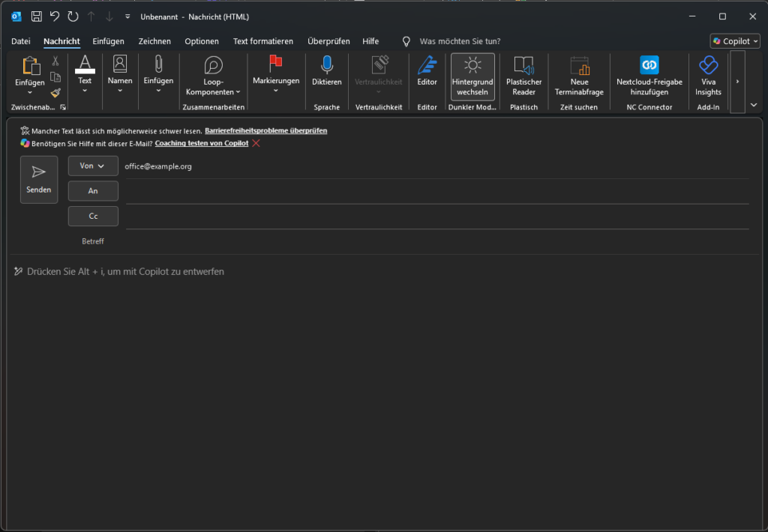
Task: Click the An recipients button
Action: 93,191
